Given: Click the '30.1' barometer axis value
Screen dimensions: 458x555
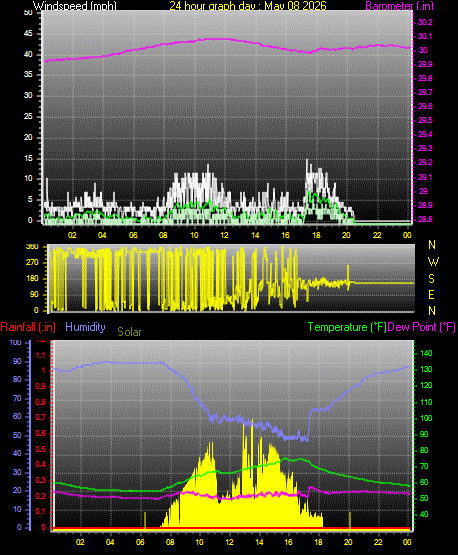Looking at the screenshot, I should tap(425, 36).
